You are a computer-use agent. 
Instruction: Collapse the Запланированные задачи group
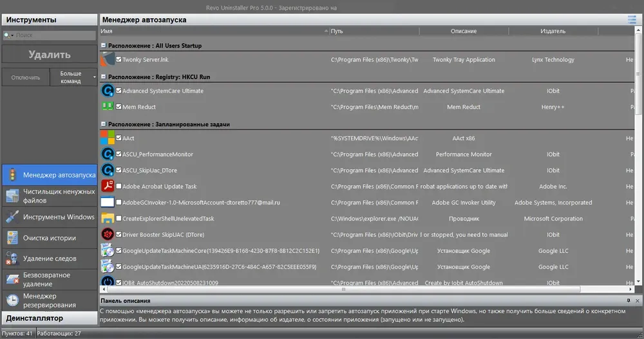104,124
